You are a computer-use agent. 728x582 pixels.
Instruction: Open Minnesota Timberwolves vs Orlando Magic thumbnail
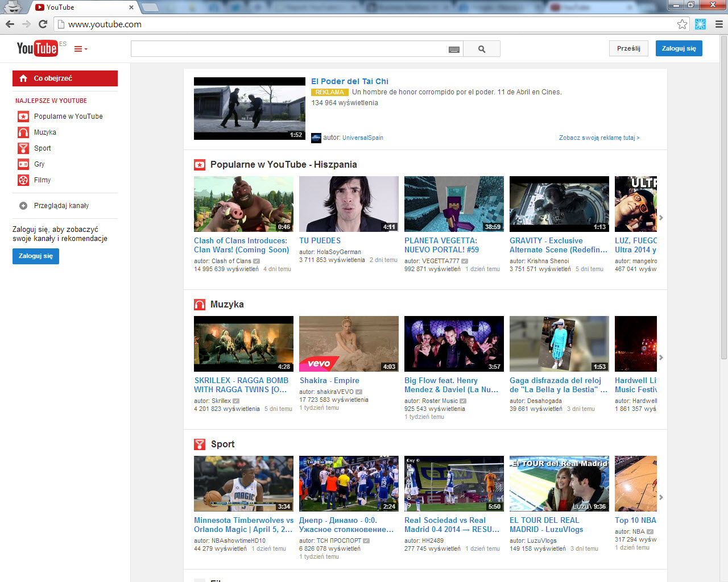click(x=243, y=484)
